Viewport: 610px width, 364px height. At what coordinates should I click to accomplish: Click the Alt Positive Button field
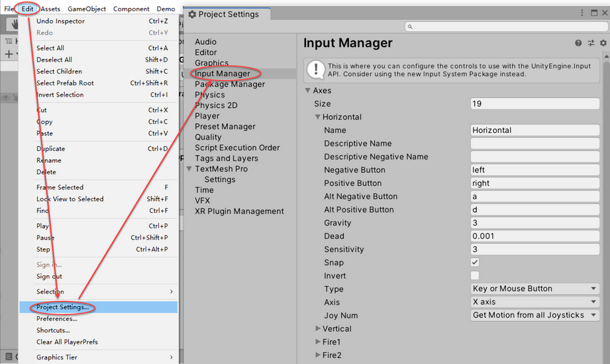tap(534, 209)
